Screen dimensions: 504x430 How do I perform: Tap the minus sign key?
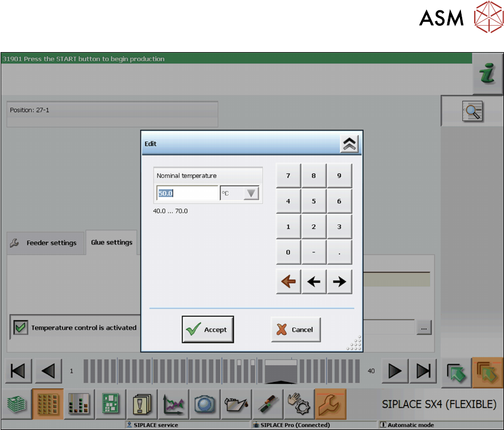point(314,253)
